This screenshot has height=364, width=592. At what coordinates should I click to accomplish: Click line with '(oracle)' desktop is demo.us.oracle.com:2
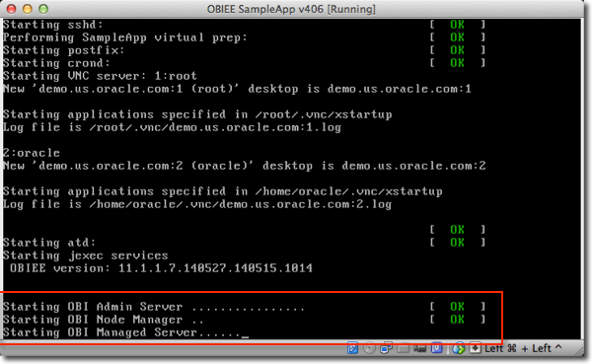pos(245,166)
